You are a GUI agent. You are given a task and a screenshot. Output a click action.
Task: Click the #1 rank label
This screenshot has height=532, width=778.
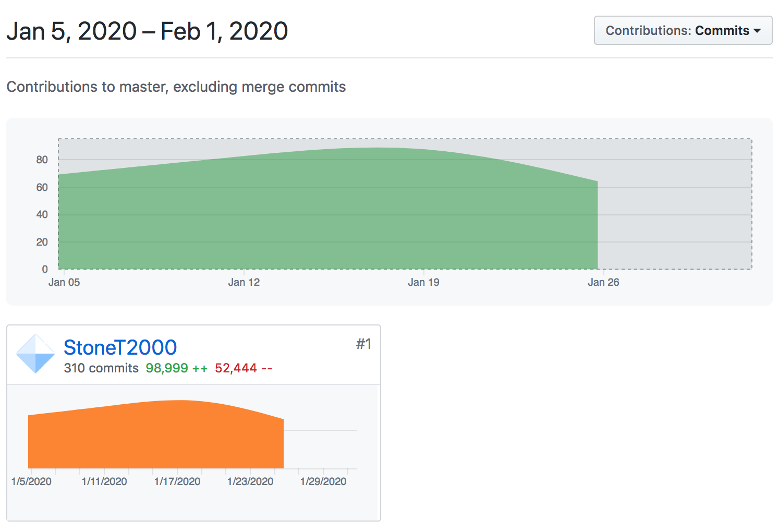[363, 344]
